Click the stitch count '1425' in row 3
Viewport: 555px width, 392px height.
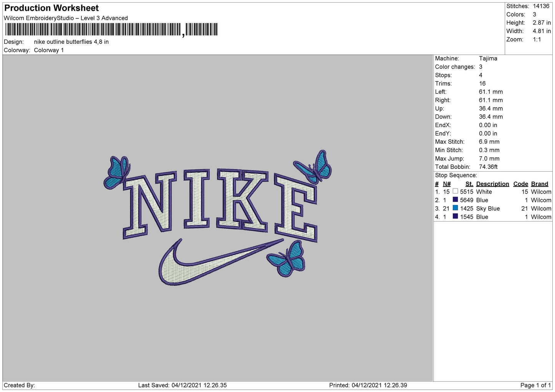coord(467,208)
